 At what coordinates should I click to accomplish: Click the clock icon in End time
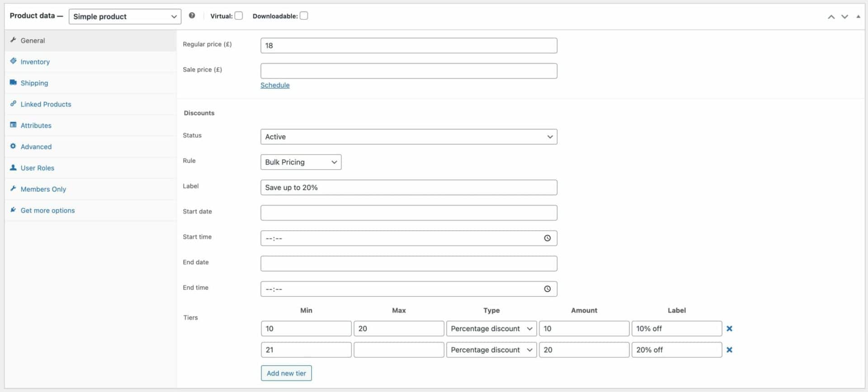point(547,289)
